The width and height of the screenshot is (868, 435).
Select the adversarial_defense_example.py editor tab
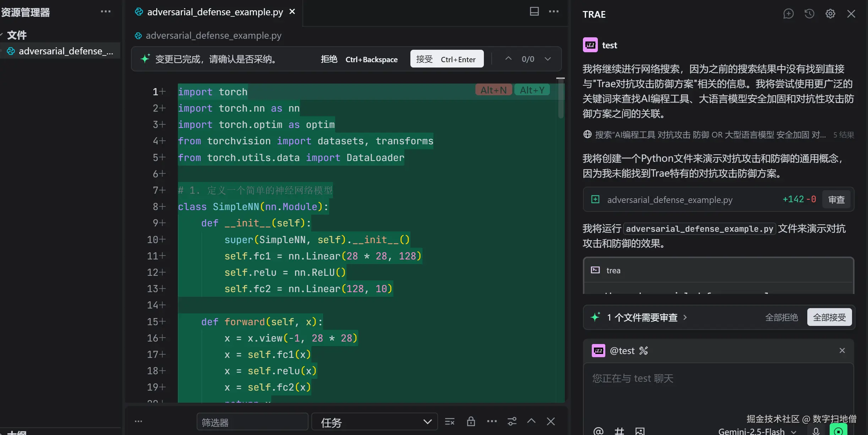tap(215, 12)
